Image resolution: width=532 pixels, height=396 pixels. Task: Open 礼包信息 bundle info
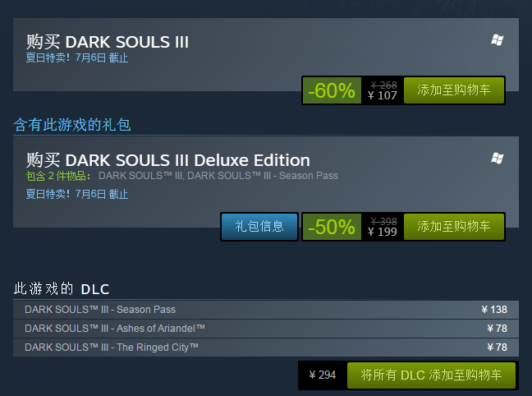[259, 227]
